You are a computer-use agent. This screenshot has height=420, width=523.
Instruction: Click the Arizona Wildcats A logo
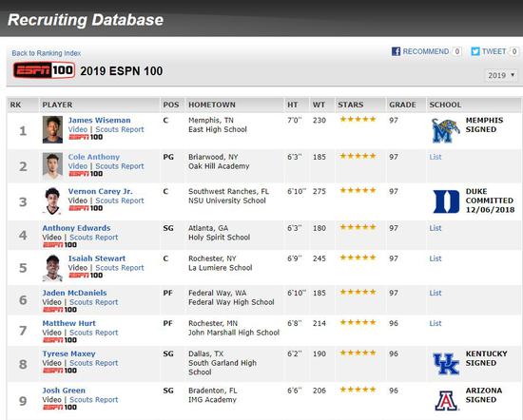click(x=446, y=400)
